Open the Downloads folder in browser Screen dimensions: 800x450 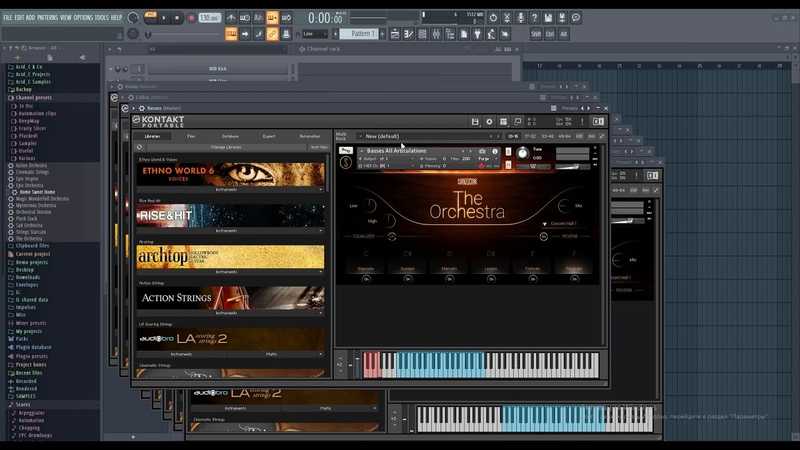[28, 278]
